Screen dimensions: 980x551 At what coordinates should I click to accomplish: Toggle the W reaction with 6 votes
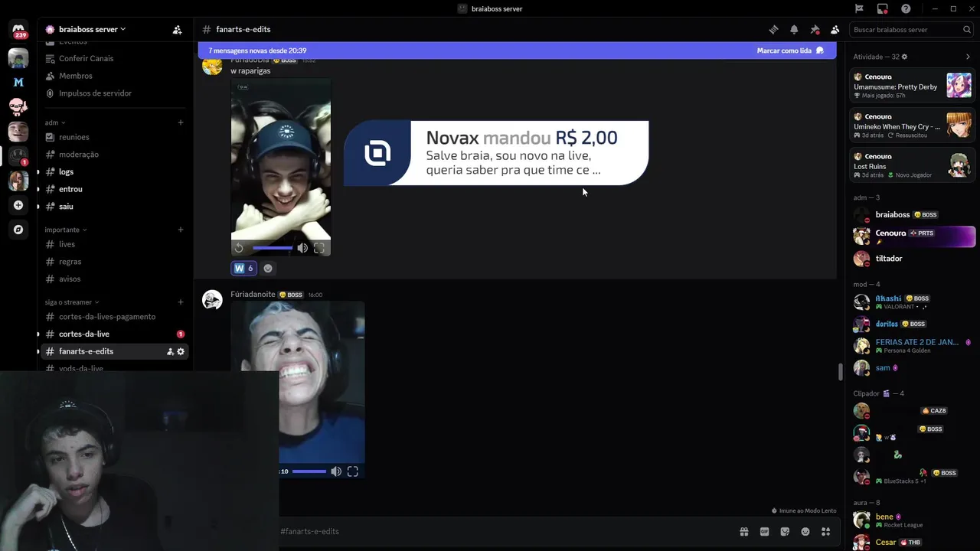pyautogui.click(x=243, y=268)
